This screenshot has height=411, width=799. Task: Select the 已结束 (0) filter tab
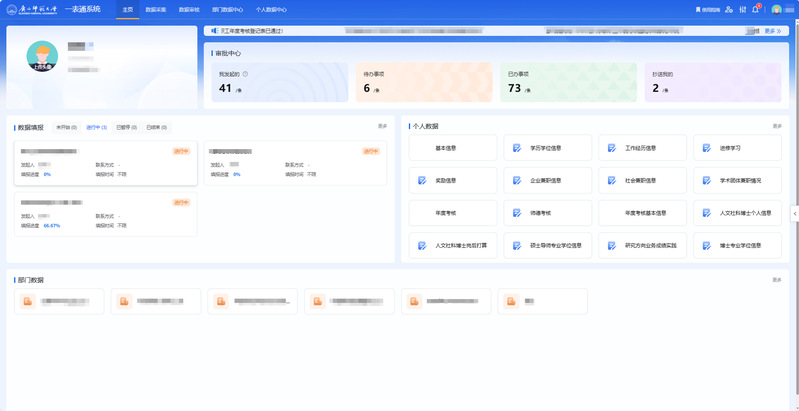click(156, 127)
